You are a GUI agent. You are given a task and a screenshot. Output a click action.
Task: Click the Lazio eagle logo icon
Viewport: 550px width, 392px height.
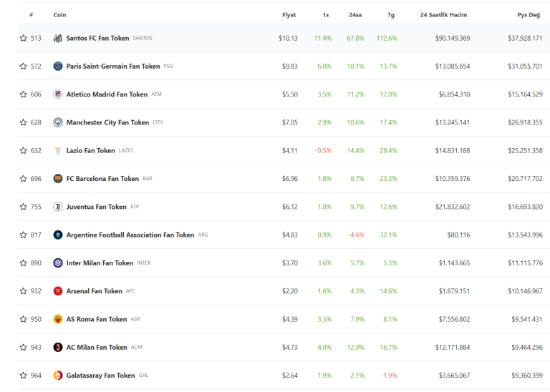(x=58, y=151)
